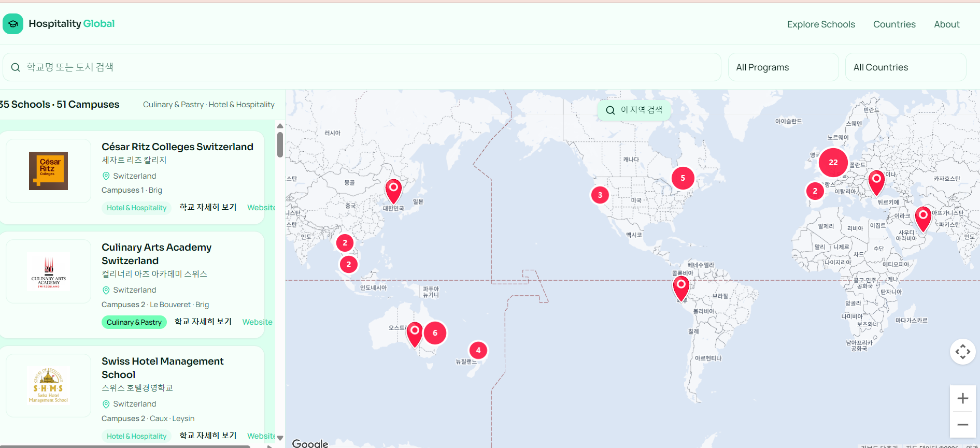
Task: Select the map pin near 콜롬비아
Action: point(681,288)
